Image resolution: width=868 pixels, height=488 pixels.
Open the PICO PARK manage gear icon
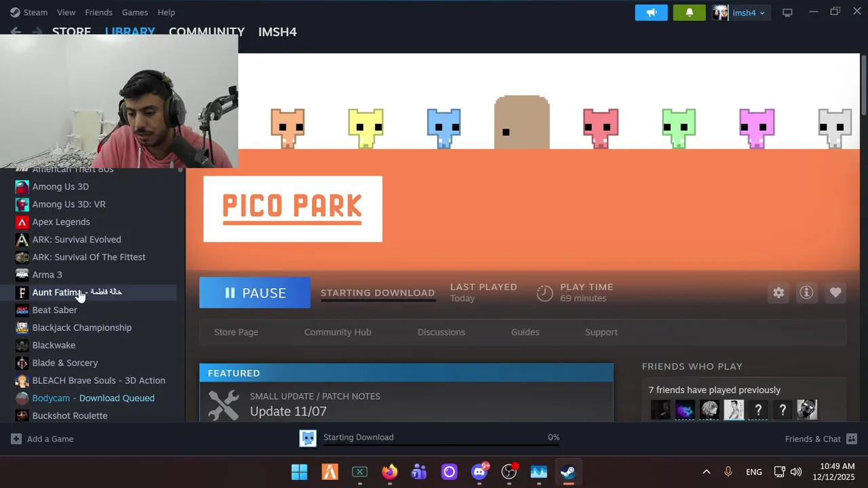[778, 293]
